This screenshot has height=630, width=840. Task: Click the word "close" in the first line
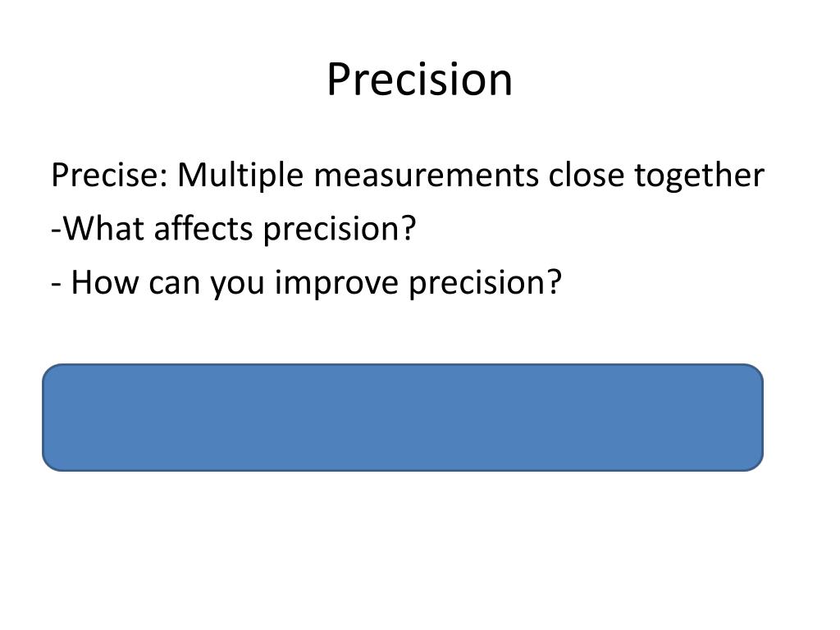point(586,175)
